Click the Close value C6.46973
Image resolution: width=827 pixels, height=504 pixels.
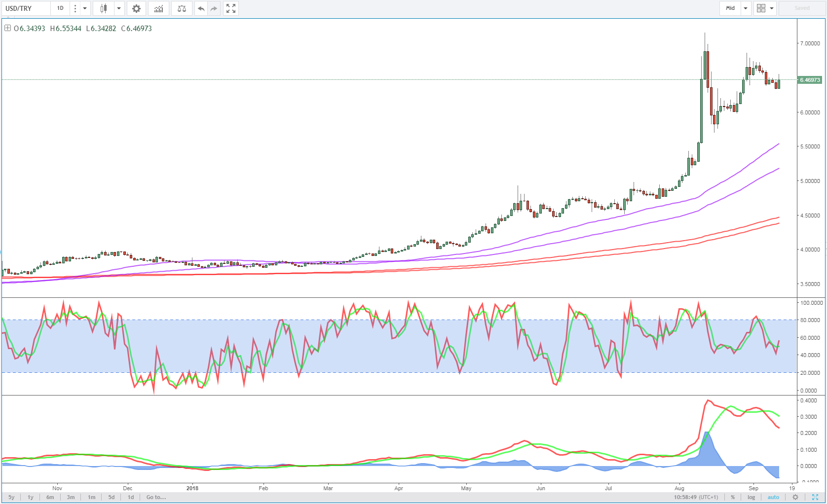[x=137, y=29]
